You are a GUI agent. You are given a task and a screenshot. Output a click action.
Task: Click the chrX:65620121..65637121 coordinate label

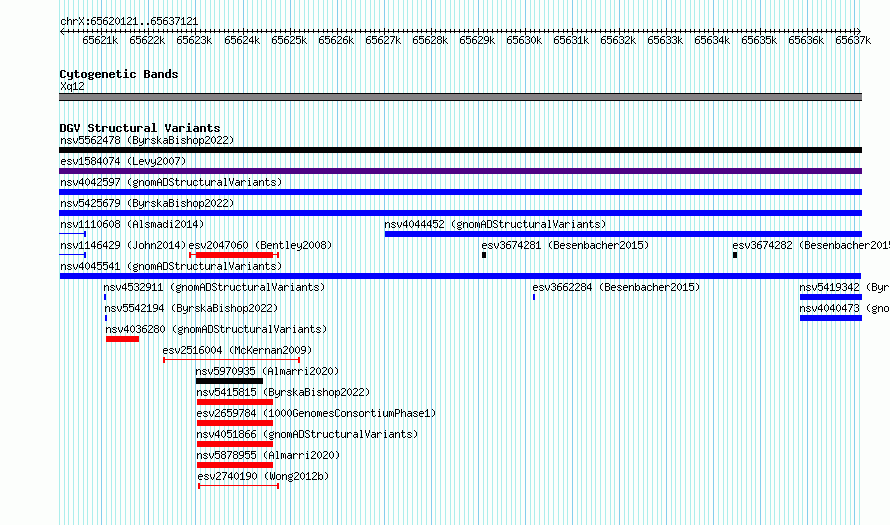129,22
